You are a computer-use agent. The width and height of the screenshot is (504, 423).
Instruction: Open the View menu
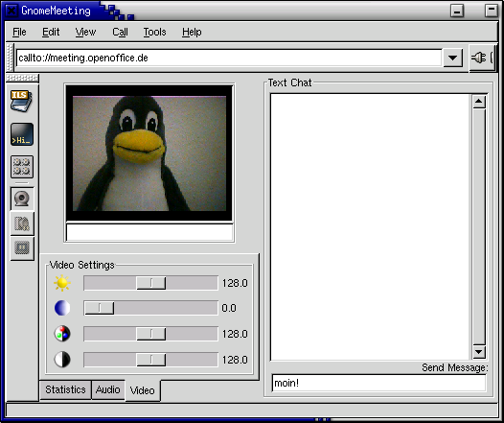coord(85,32)
